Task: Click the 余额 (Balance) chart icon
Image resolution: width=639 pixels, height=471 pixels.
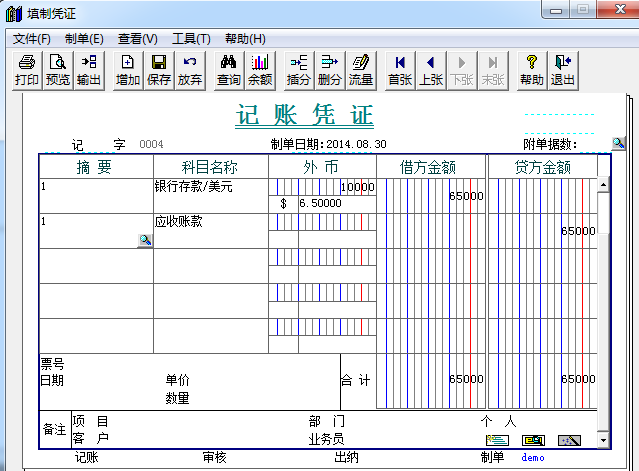Action: click(x=259, y=70)
